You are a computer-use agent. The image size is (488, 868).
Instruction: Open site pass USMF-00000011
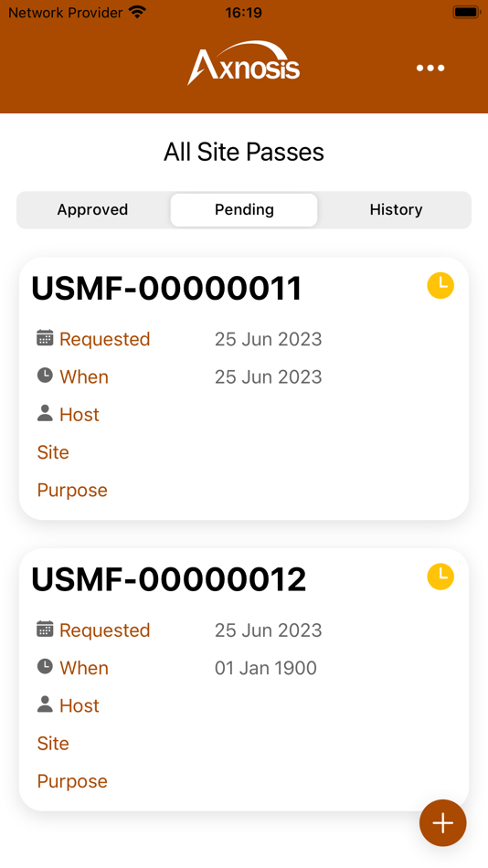tap(244, 388)
